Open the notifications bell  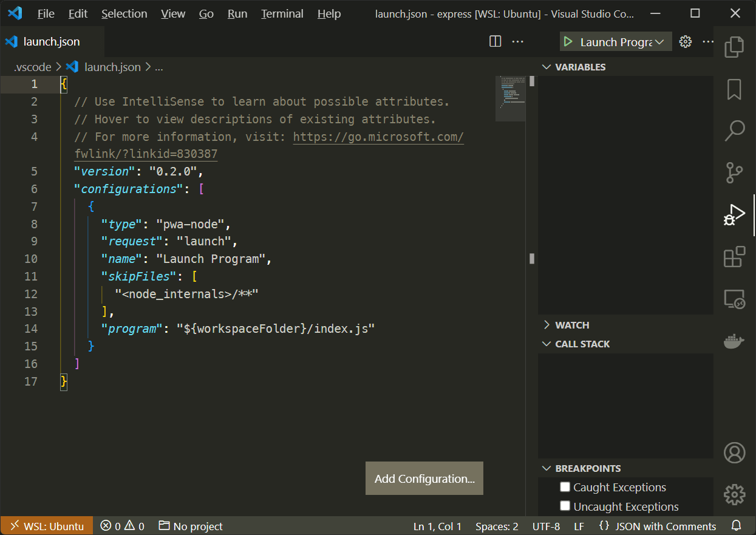tap(735, 526)
